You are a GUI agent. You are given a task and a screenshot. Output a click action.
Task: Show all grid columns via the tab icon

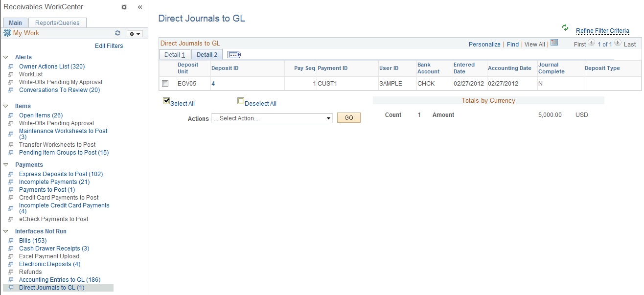pyautogui.click(x=233, y=54)
